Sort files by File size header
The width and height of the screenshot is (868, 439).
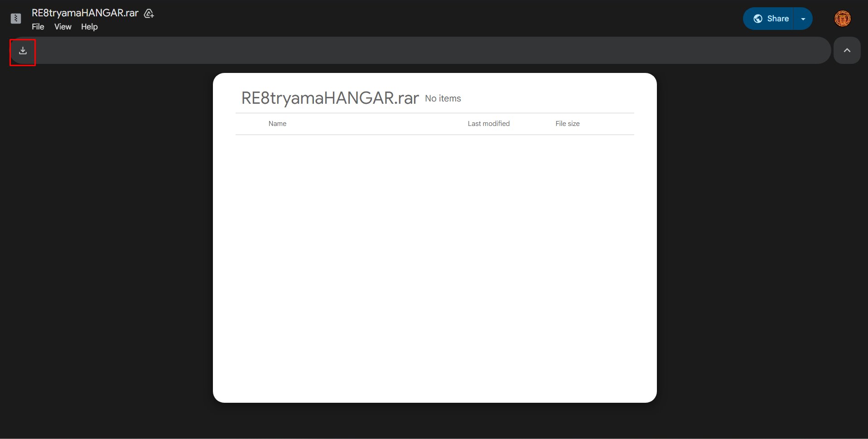pos(567,123)
